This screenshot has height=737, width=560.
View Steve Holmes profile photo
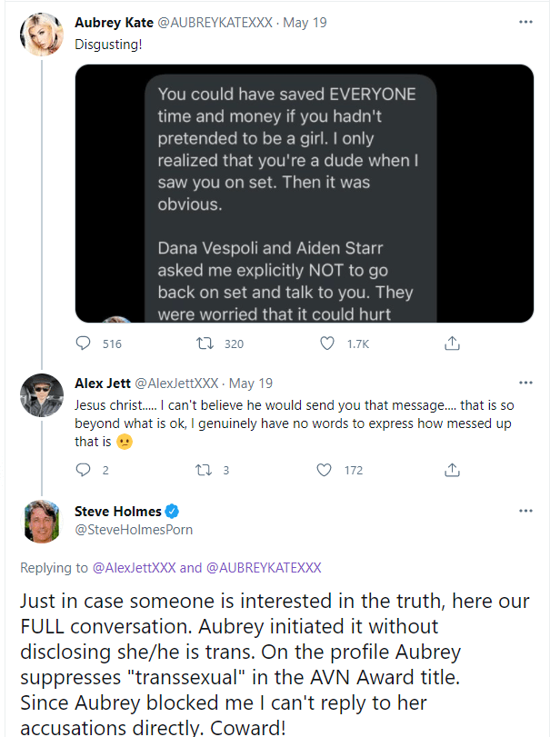click(40, 521)
